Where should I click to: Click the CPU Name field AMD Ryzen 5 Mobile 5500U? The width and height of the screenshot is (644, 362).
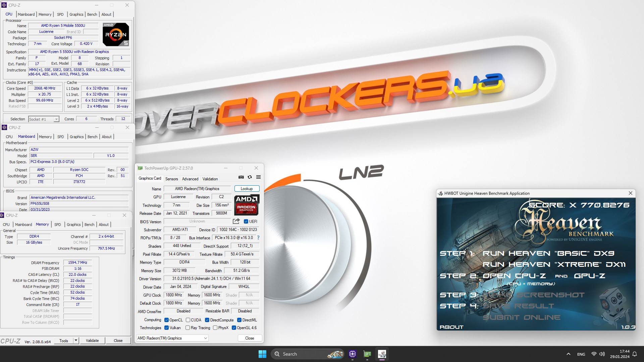63,25
